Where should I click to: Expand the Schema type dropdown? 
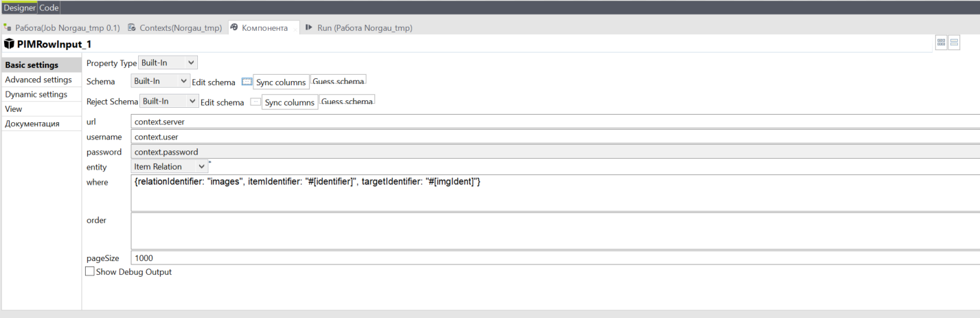pos(161,81)
